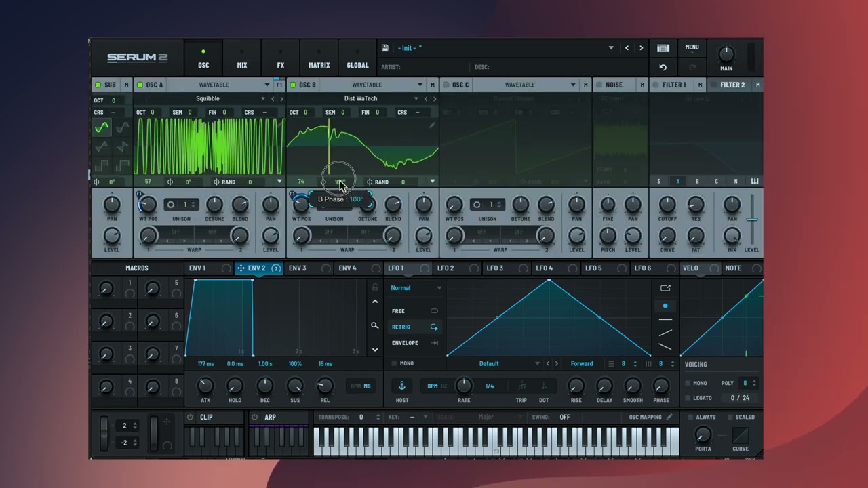The width and height of the screenshot is (868, 488).
Task: Enable the NOISE oscillator switch
Action: pyautogui.click(x=599, y=85)
